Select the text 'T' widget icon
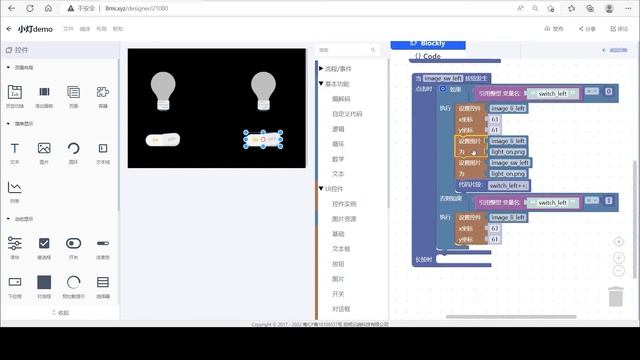640x360 pixels. (x=15, y=148)
